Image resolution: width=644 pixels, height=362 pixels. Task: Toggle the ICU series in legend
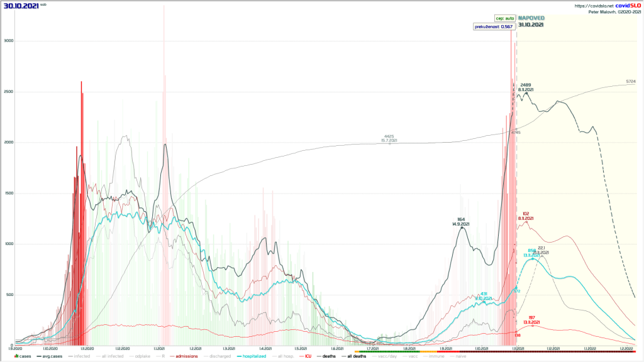point(308,356)
